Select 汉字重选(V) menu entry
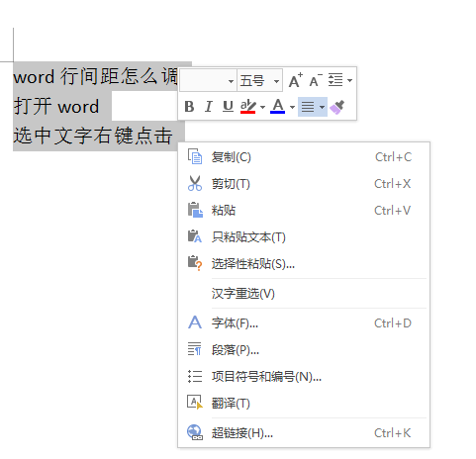476x459 pixels. (304, 294)
